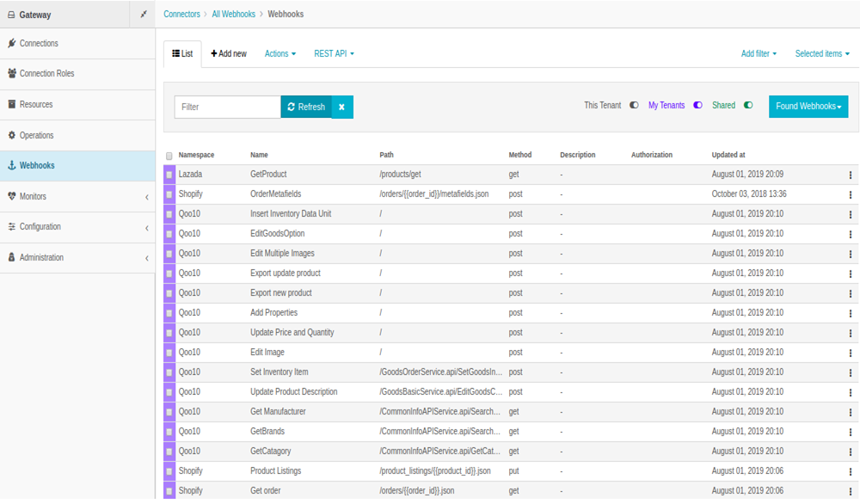Click the /products/get path cell
Screen dimensions: 860x504
point(401,175)
